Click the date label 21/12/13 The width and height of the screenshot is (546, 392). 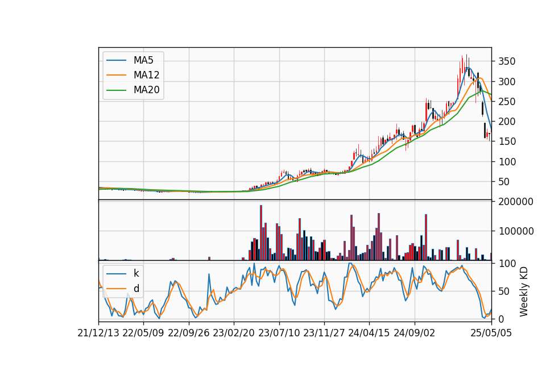click(98, 333)
